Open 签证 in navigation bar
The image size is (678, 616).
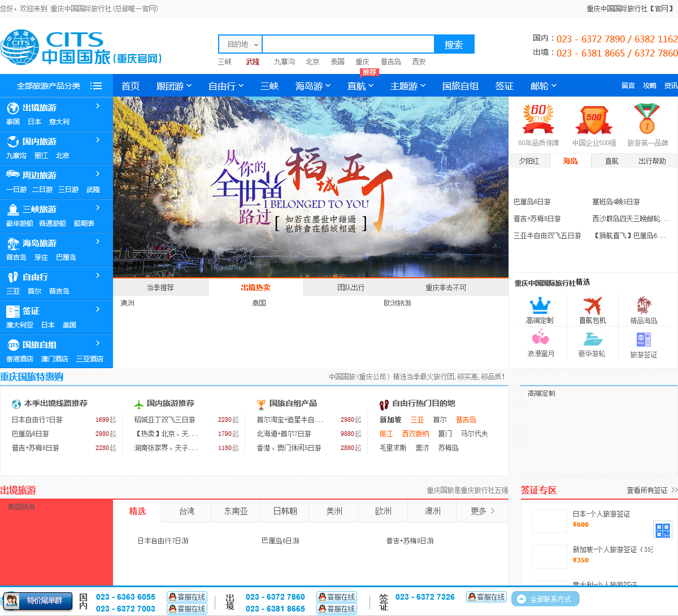click(x=505, y=86)
